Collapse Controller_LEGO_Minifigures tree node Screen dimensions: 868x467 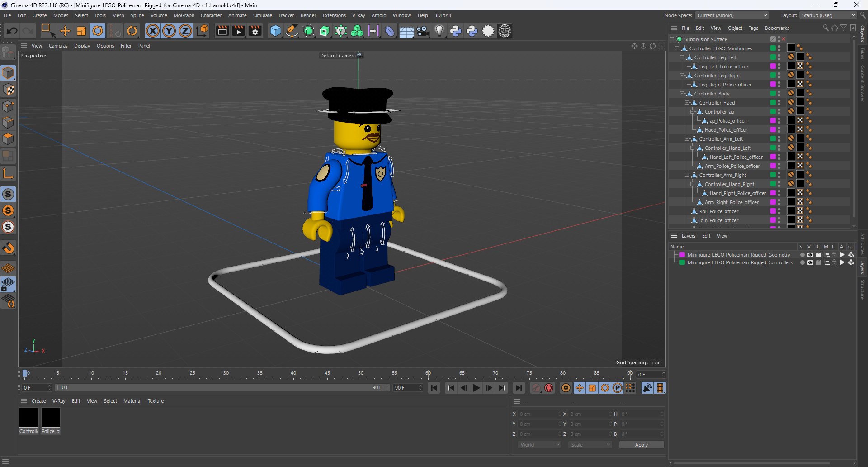[x=677, y=48]
